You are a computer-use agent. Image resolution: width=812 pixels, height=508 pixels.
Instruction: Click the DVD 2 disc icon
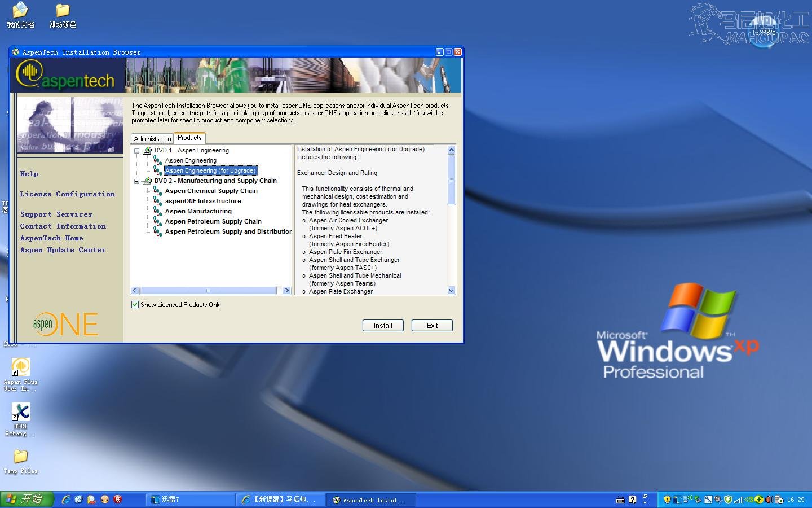pos(147,181)
